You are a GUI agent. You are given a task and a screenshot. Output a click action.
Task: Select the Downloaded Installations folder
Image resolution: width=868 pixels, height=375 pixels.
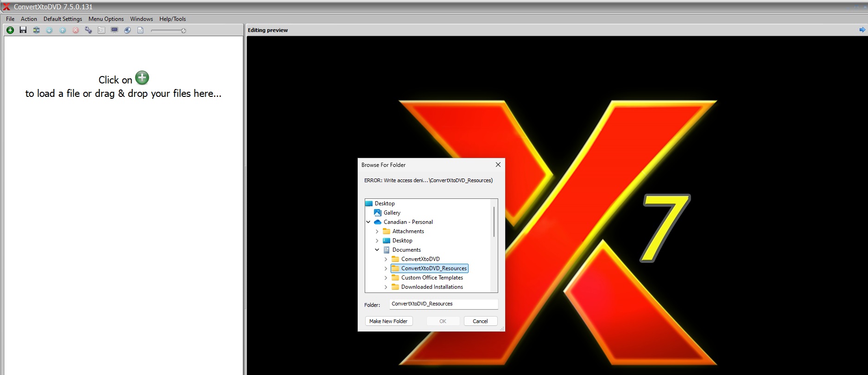(432, 287)
